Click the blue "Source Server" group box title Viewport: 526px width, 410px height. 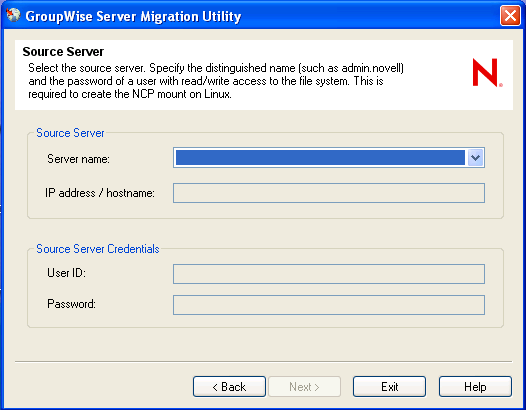click(70, 133)
